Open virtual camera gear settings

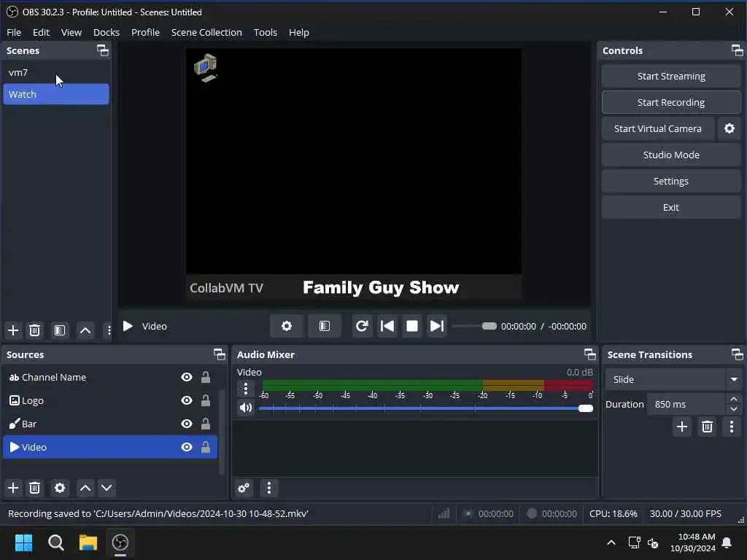729,128
